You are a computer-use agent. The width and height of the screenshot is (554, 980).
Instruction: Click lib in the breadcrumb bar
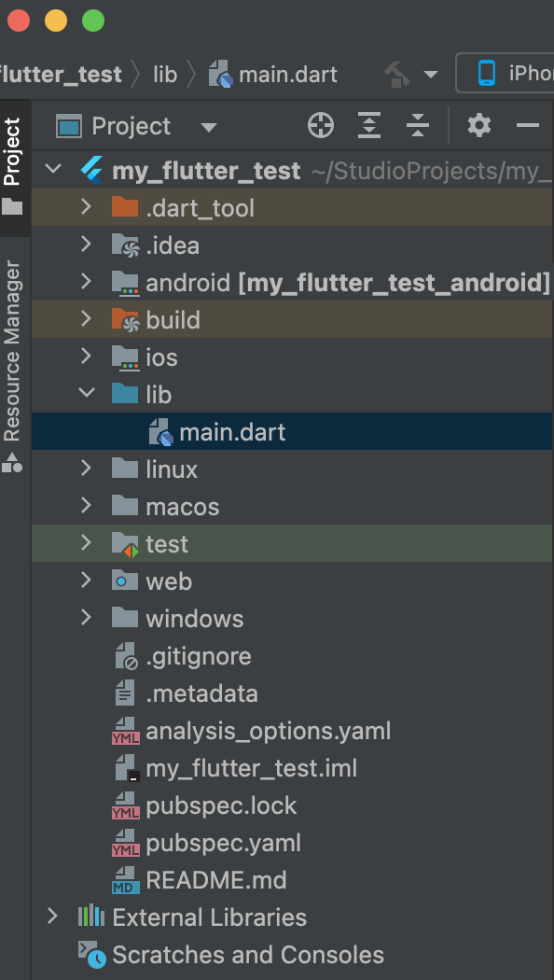coord(165,75)
